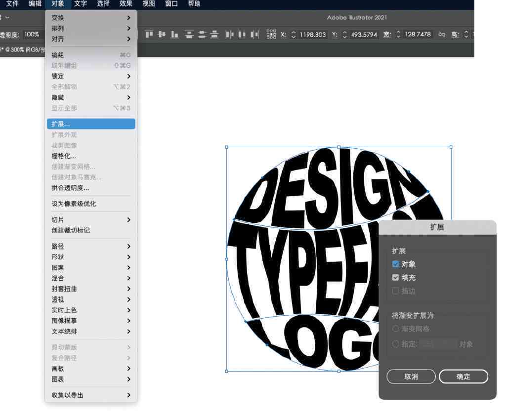Toggle the 填充 checkbox
The width and height of the screenshot is (506, 420).
(x=395, y=277)
